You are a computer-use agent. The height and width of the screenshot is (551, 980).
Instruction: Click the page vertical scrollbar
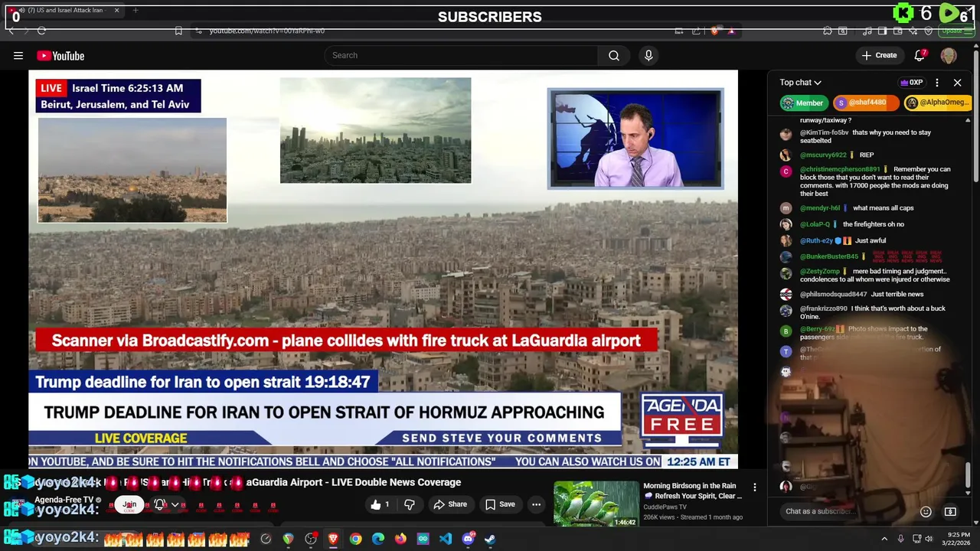click(976, 115)
